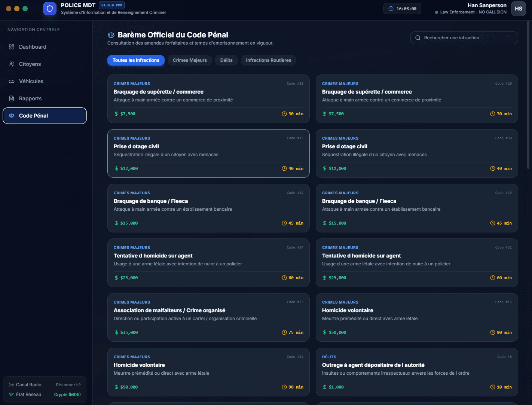
Task: Switch to the Crimes Majeurs filter tab
Action: coord(190,60)
